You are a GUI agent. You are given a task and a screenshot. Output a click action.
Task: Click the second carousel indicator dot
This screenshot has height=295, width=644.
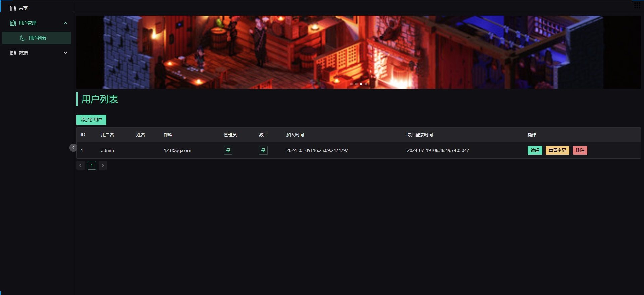[x=356, y=84]
